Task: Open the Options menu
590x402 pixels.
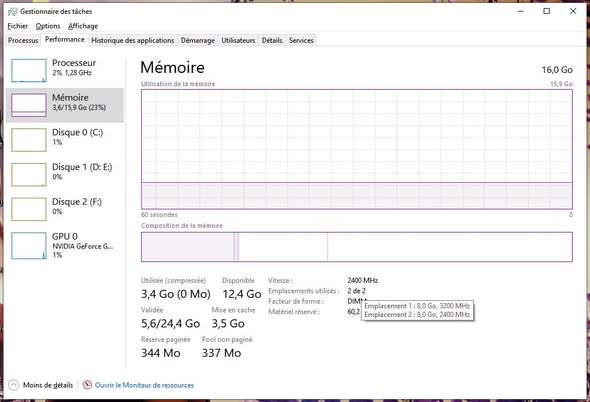Action: coord(48,26)
